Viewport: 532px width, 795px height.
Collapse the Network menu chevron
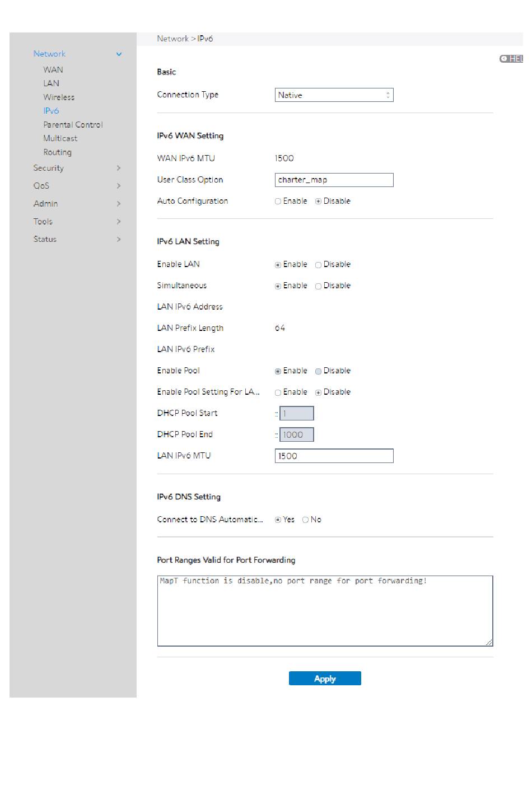point(119,54)
